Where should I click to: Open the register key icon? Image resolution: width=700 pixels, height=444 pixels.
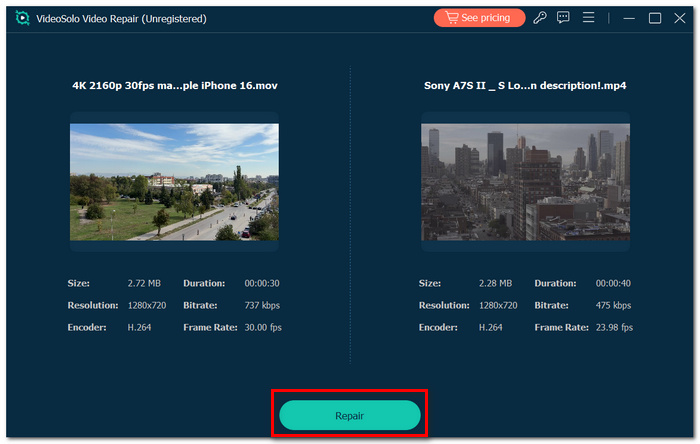pos(540,18)
